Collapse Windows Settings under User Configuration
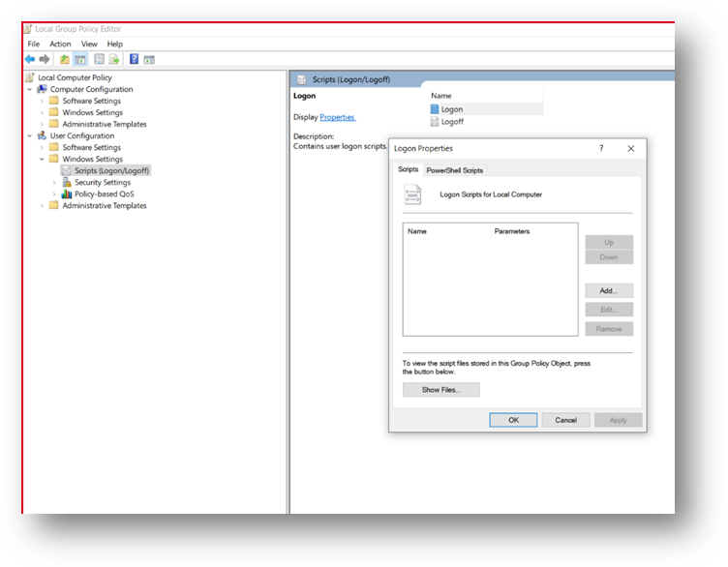 (42, 159)
